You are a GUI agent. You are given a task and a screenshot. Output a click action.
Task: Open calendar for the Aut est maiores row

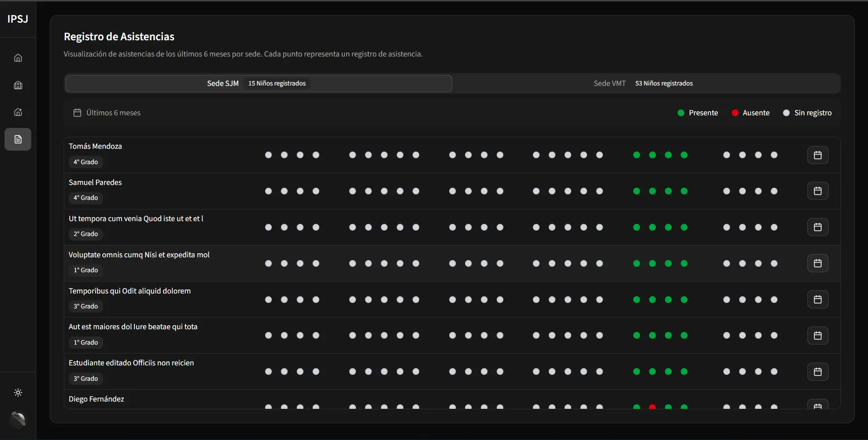(x=817, y=336)
